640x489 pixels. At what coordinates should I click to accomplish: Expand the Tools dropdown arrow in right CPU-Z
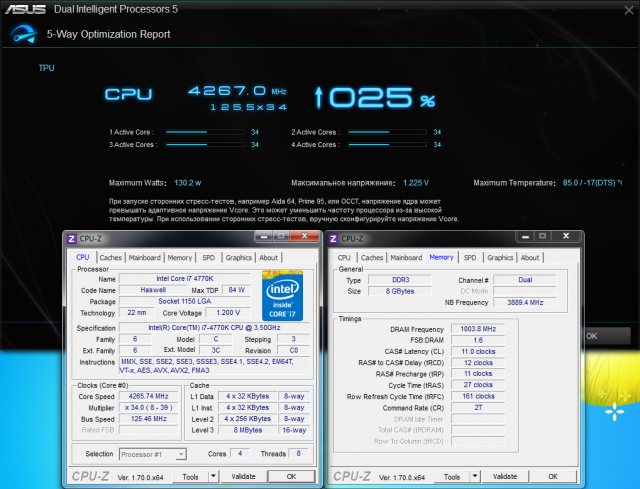(x=475, y=476)
